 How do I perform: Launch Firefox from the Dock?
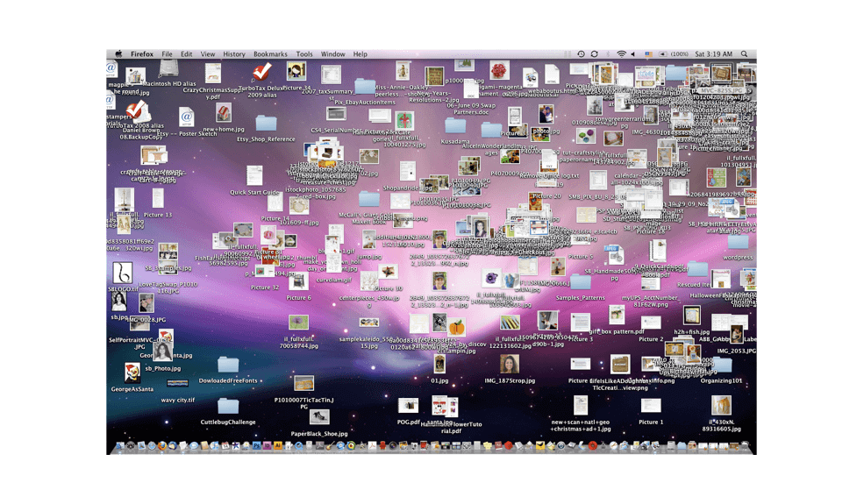click(162, 445)
